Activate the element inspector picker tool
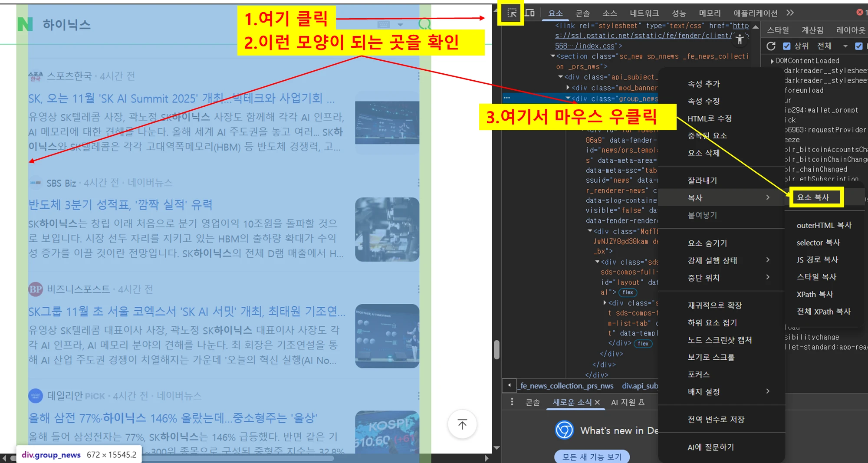 (x=512, y=13)
